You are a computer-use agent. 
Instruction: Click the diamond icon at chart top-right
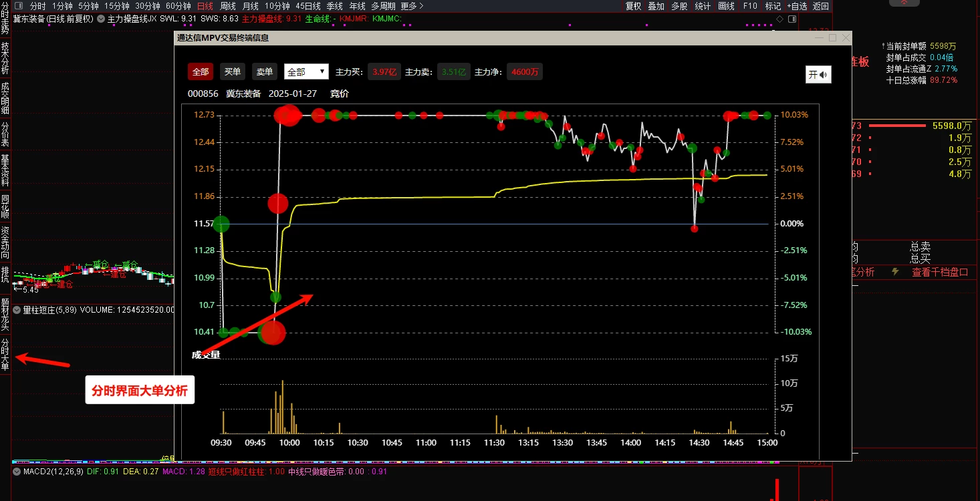tap(779, 19)
